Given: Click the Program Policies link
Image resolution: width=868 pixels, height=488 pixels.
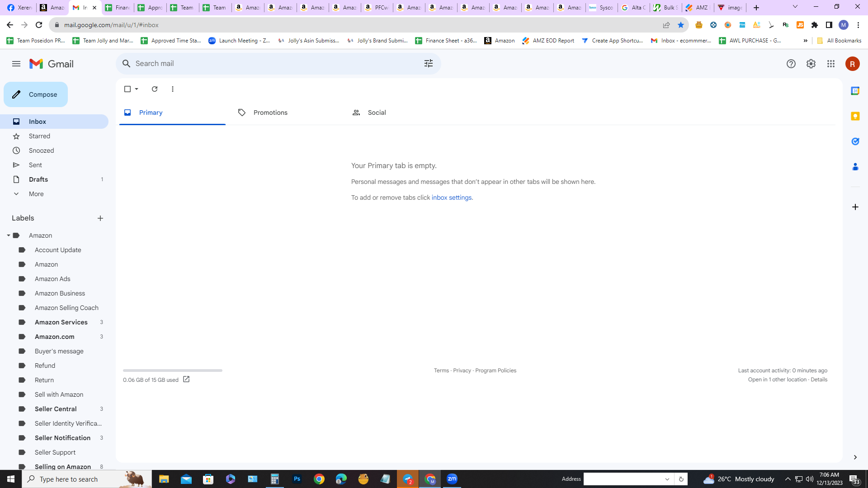Looking at the screenshot, I should click(x=495, y=371).
